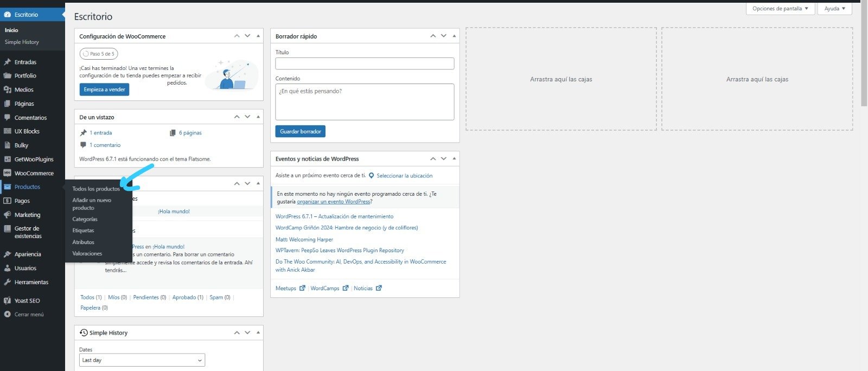Click the WooCommerce logo icon

(8, 173)
